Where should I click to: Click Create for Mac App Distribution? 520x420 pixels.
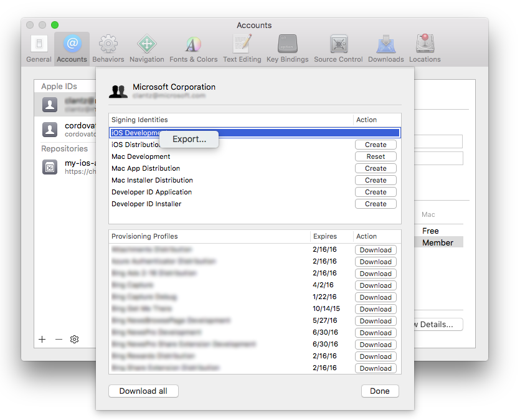(376, 168)
